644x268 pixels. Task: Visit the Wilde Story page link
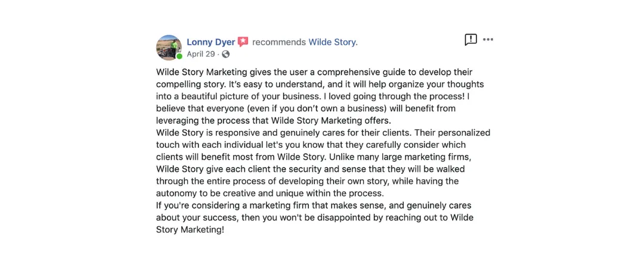click(333, 42)
